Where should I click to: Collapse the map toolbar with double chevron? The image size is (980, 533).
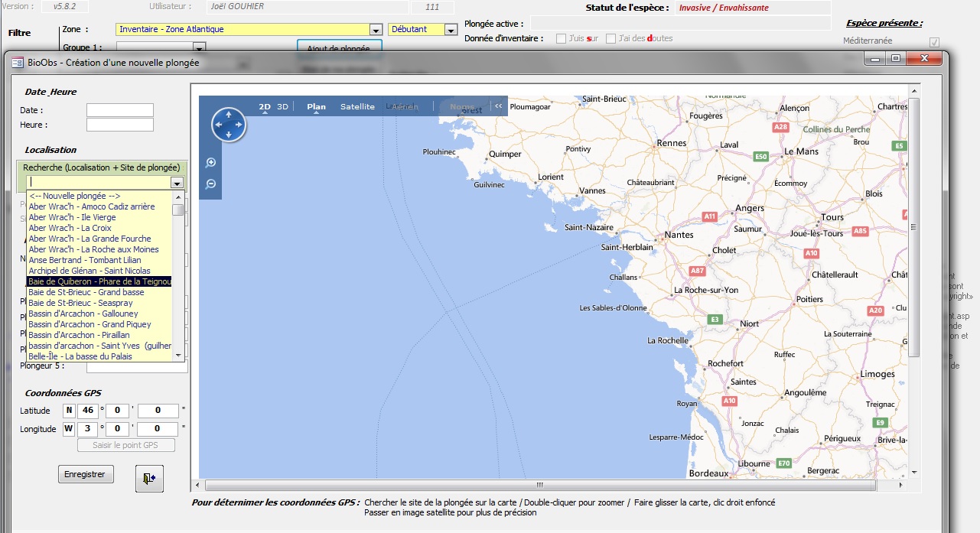pyautogui.click(x=499, y=106)
